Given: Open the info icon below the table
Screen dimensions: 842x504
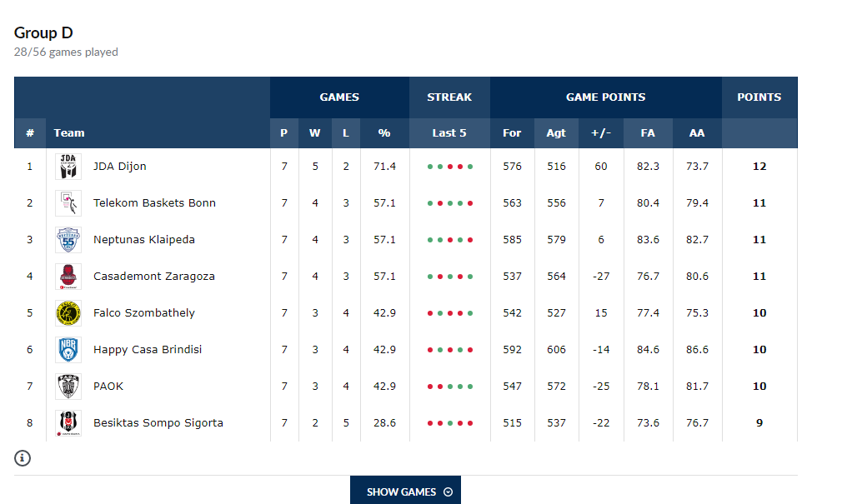Looking at the screenshot, I should (x=23, y=457).
